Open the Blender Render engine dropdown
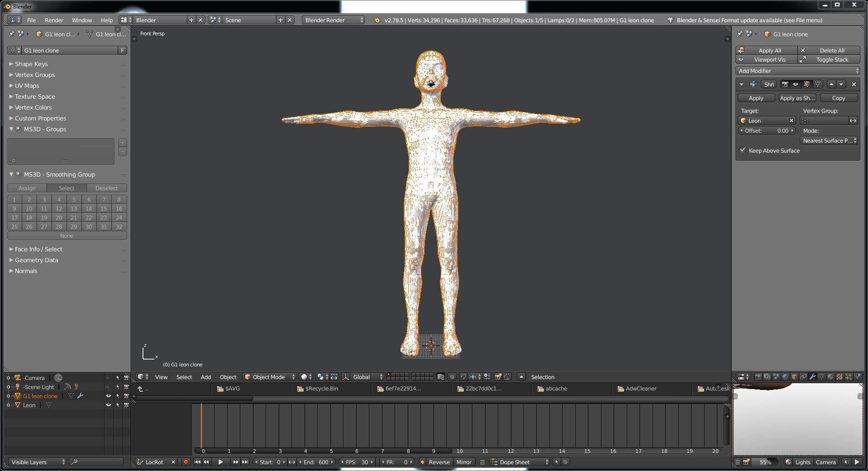This screenshot has height=471, width=868. 334,20
